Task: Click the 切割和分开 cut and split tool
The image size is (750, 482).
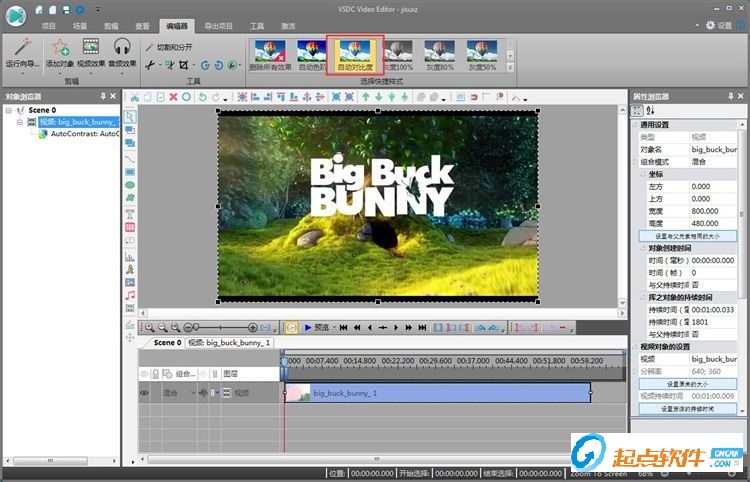Action: click(x=169, y=47)
